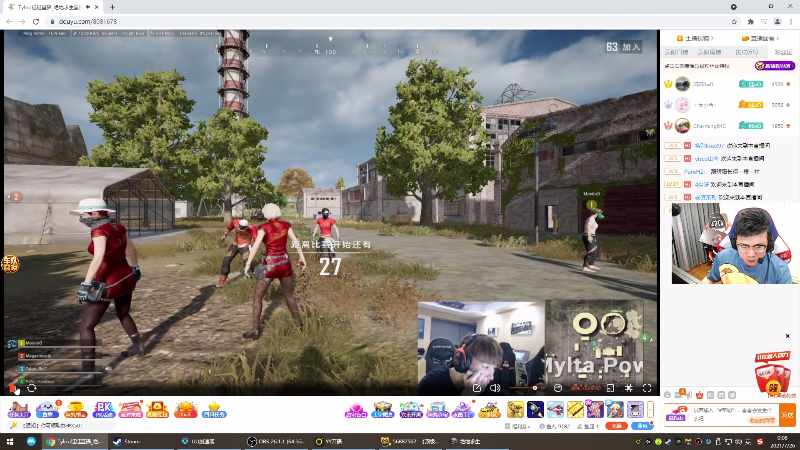
Task: Open the mail icon with orange badge
Action: point(679,394)
